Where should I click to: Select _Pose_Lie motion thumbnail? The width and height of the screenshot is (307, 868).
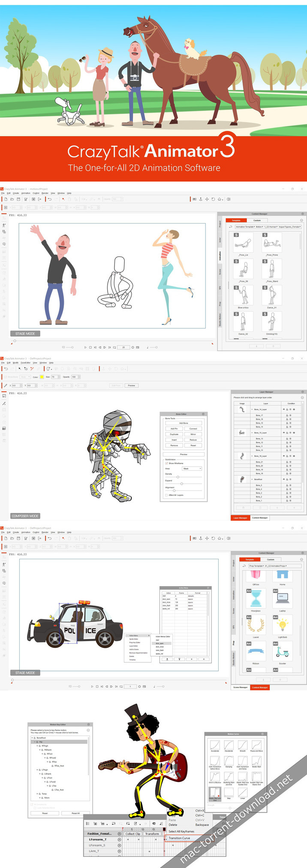tap(243, 242)
